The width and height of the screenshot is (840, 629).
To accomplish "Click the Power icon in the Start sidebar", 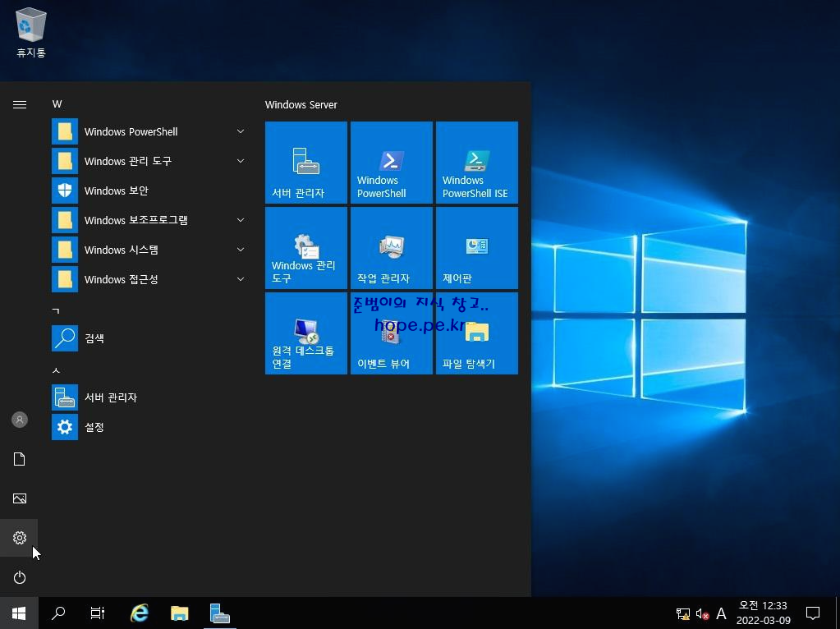I will (x=19, y=577).
